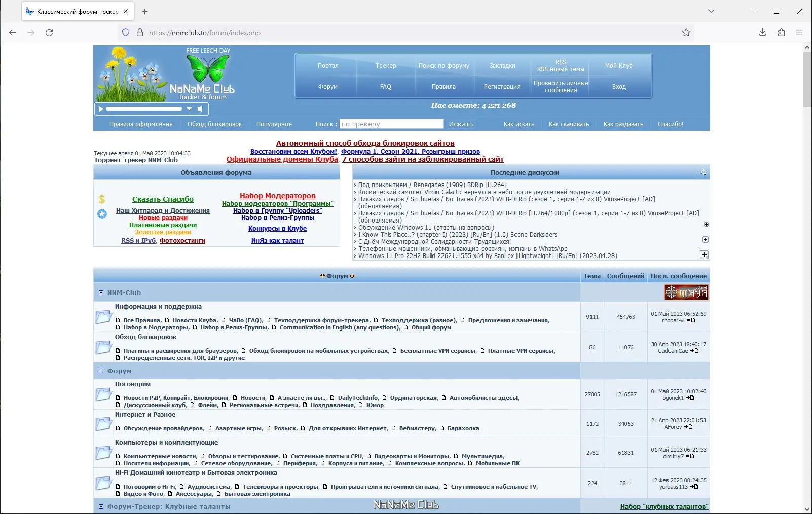Viewport: 812px width, 514px height.
Task: Open the Правила оформления link
Action: (x=141, y=124)
